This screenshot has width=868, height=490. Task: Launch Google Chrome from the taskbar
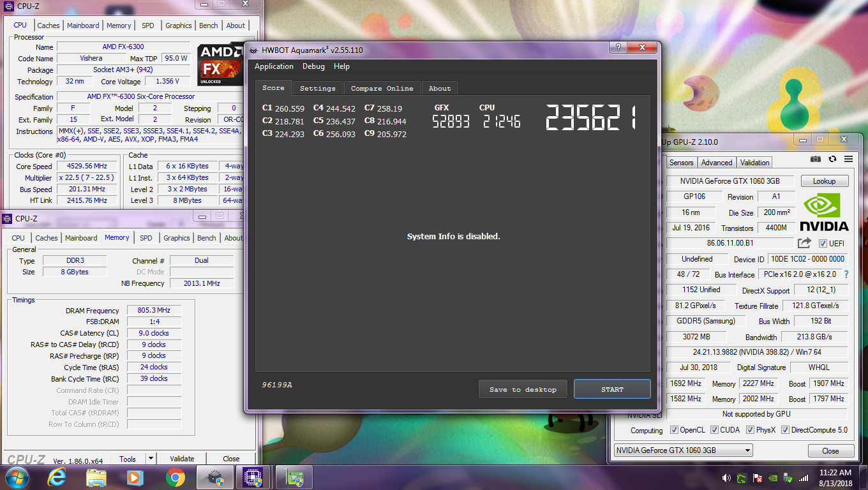[175, 477]
